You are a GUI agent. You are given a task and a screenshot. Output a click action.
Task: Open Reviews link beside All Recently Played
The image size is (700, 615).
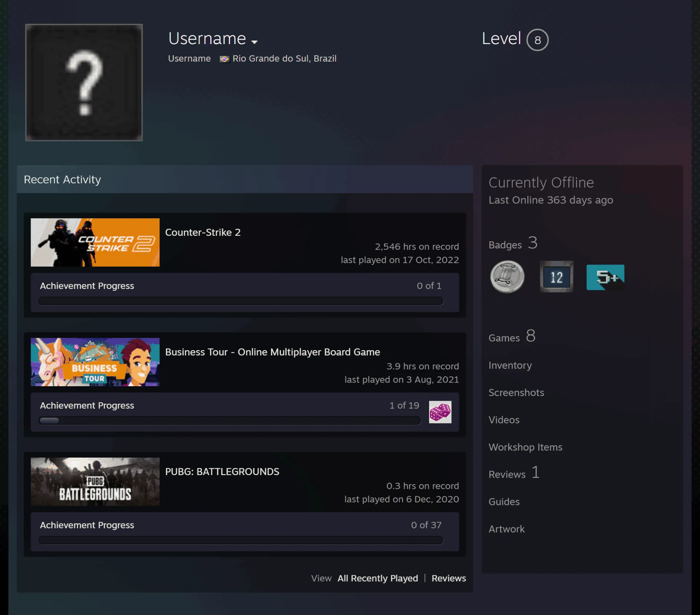click(449, 578)
